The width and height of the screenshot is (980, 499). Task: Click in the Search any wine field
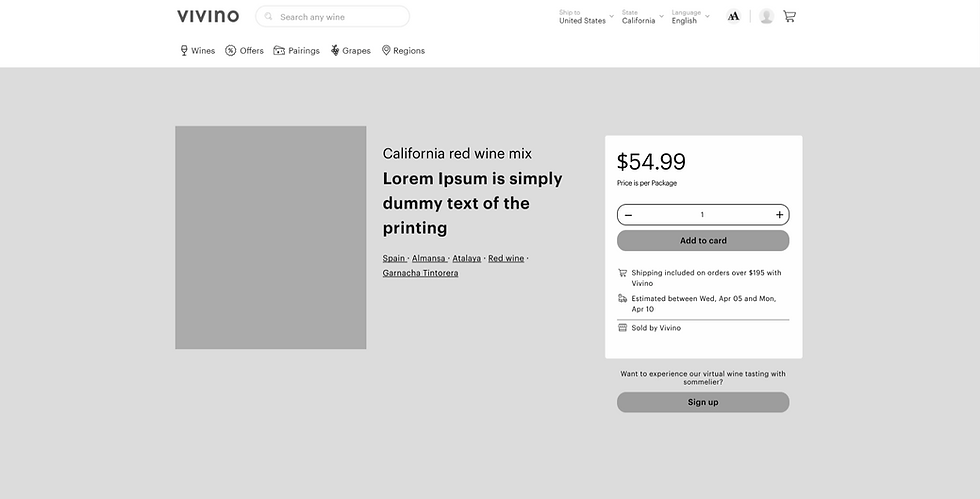pyautogui.click(x=332, y=17)
